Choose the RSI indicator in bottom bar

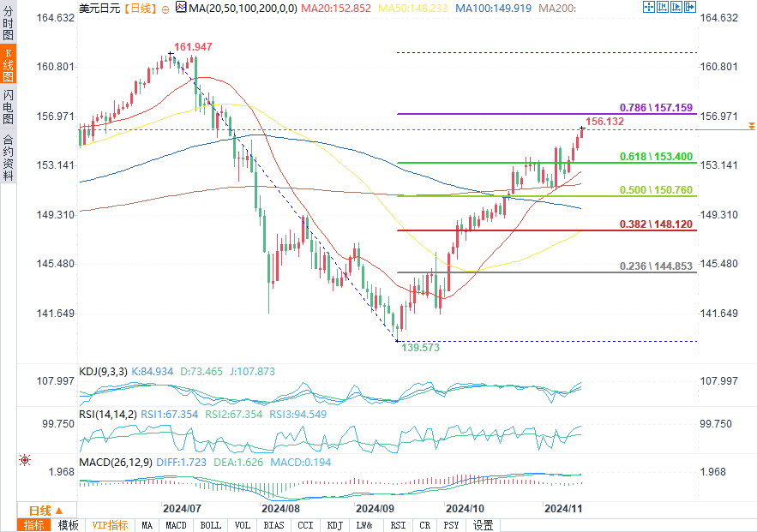tap(398, 525)
